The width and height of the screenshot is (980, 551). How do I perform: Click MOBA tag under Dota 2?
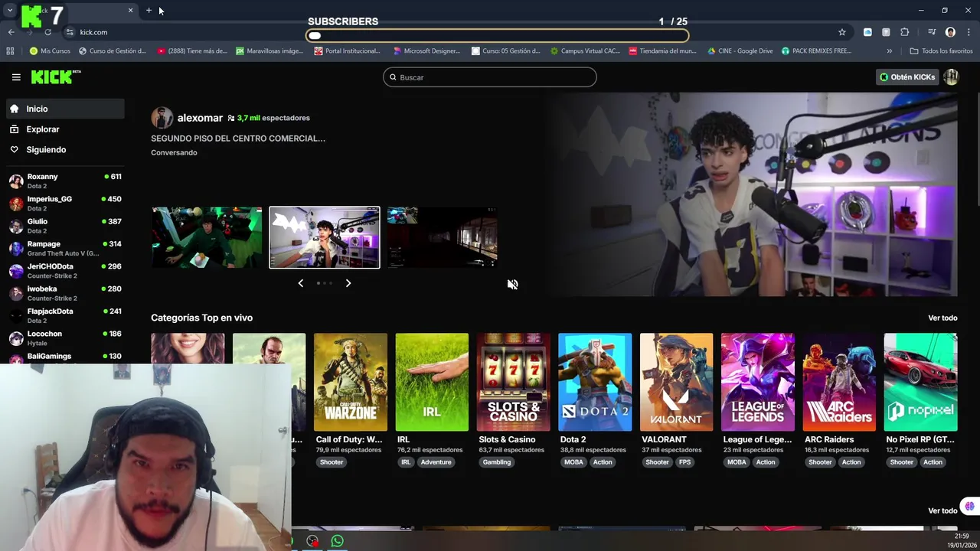click(573, 462)
